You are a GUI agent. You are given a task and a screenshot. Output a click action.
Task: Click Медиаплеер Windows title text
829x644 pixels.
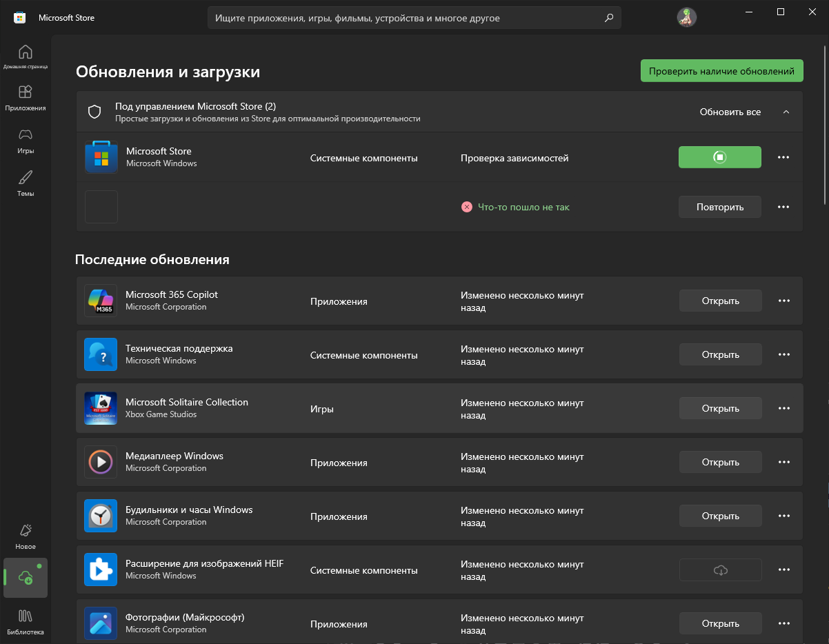click(174, 456)
